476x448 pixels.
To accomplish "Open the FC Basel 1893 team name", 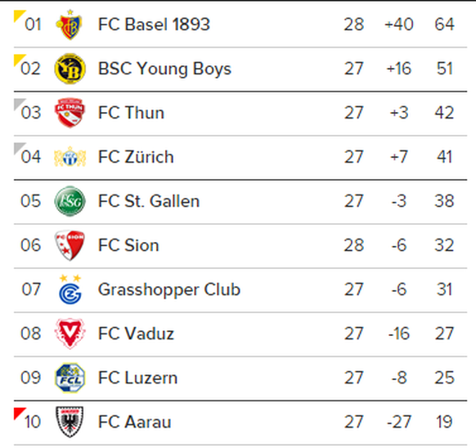I will (154, 25).
